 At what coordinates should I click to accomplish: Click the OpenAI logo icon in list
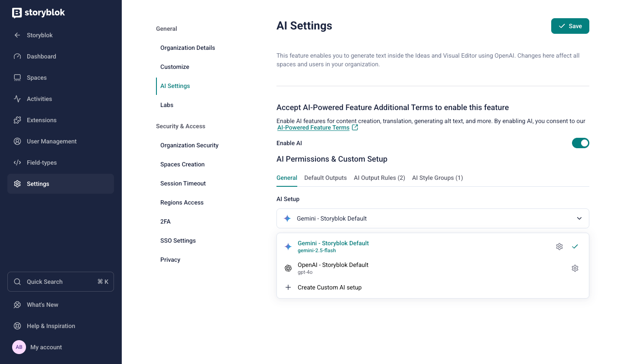coord(288,268)
